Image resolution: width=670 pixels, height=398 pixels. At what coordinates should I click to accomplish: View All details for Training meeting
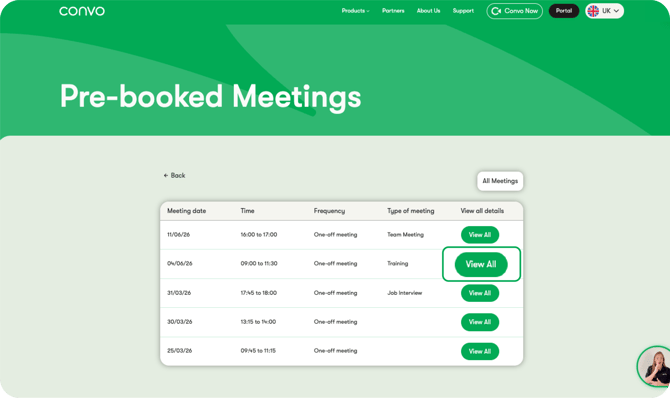coord(481,264)
